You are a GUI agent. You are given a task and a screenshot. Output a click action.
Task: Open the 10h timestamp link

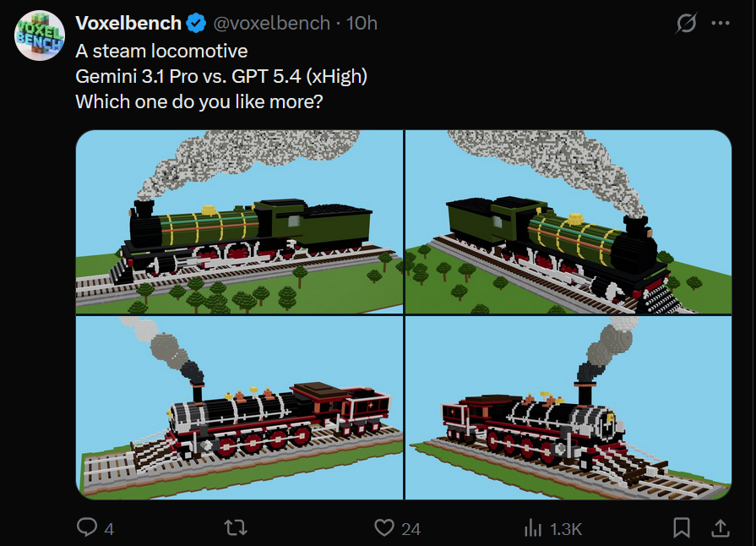click(x=362, y=23)
